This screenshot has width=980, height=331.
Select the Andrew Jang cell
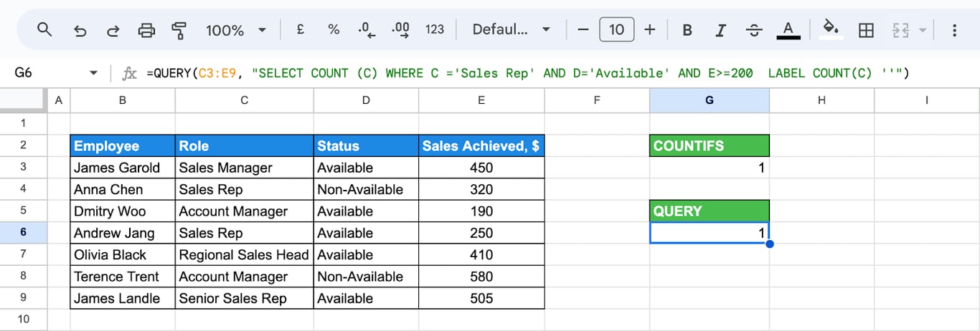tap(123, 233)
